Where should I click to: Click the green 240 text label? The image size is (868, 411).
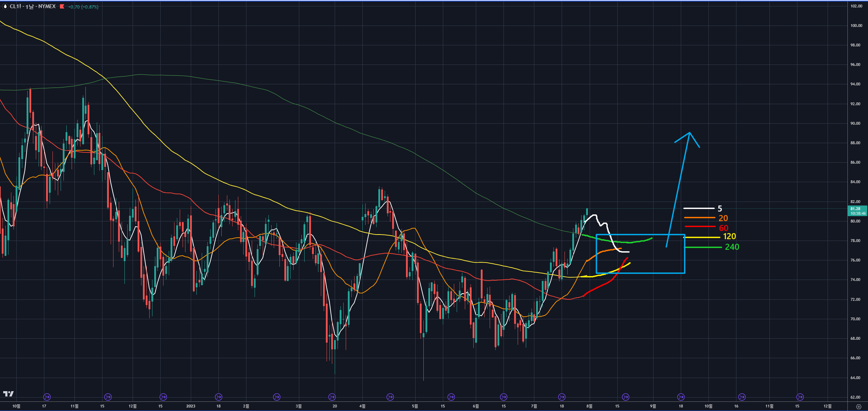732,247
